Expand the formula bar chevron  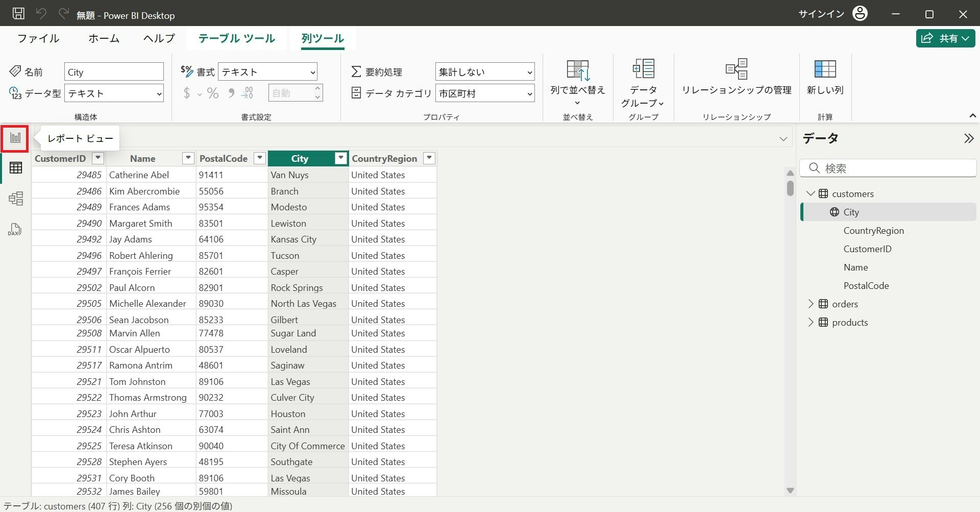pyautogui.click(x=783, y=139)
